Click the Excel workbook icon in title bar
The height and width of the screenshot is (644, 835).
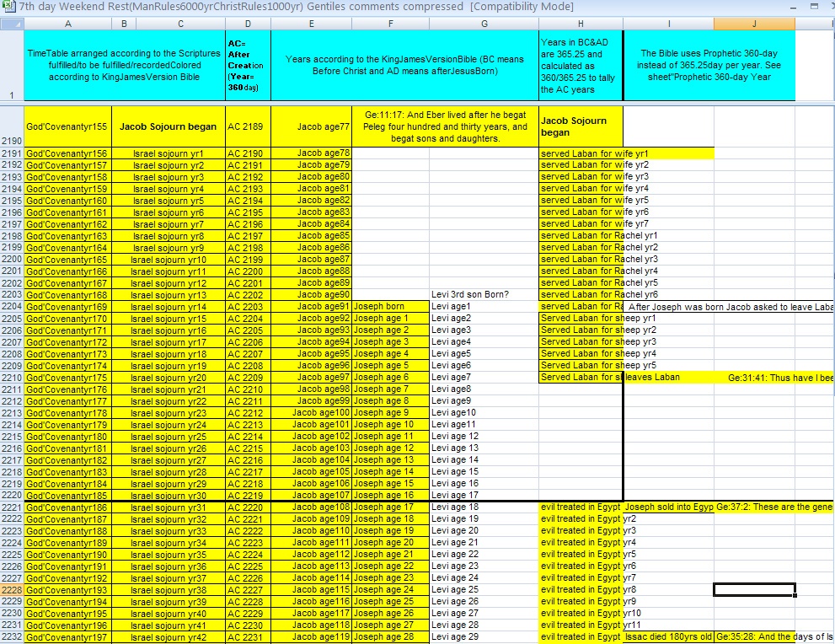[x=8, y=7]
